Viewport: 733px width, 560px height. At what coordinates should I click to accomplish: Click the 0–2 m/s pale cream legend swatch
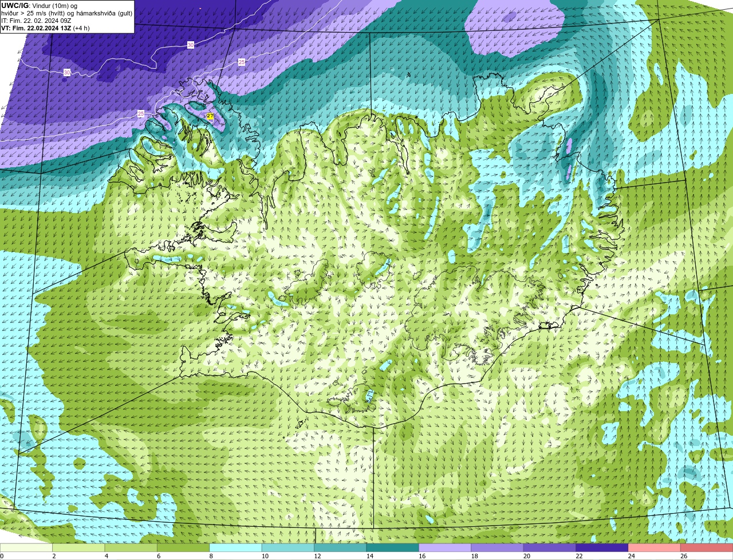26,548
